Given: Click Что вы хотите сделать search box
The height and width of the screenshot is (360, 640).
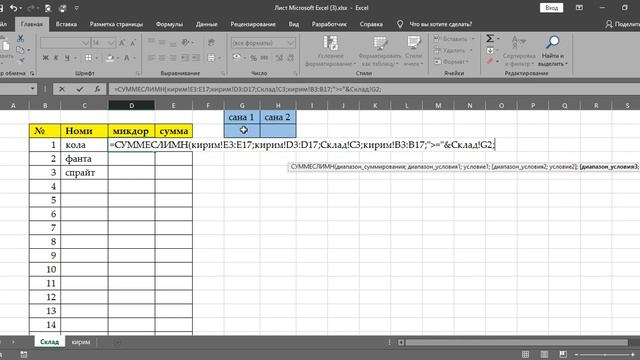Looking at the screenshot, I should point(440,24).
